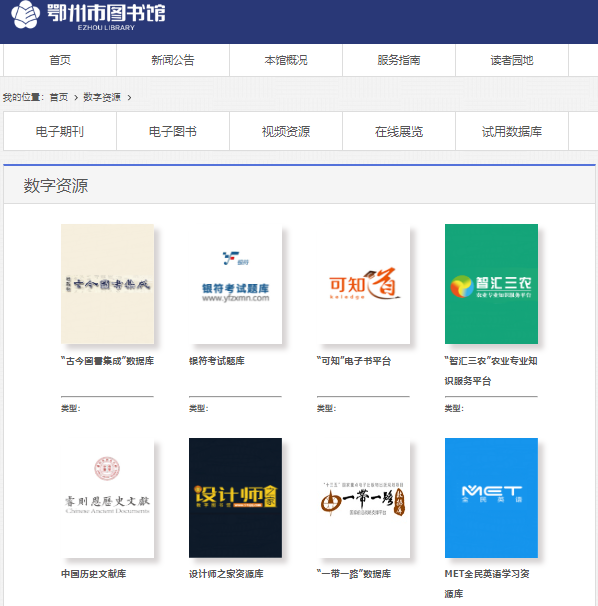The height and width of the screenshot is (606, 598).
Task: Open the 服务指南 navigation item
Action: point(399,60)
